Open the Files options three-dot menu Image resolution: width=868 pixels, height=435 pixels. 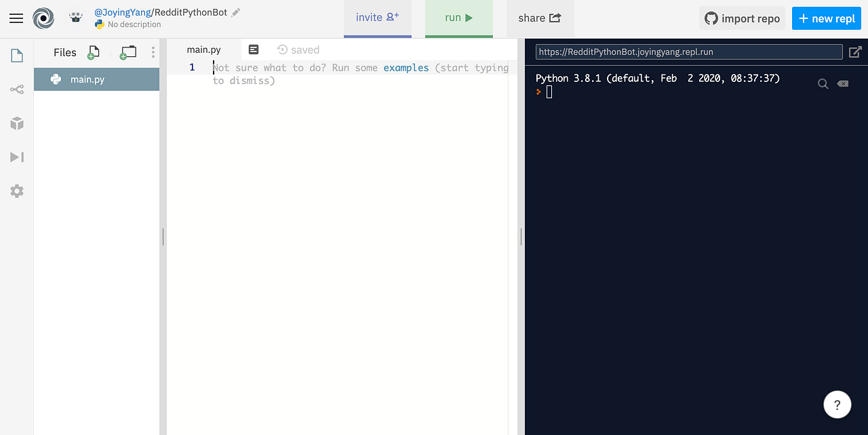[153, 51]
